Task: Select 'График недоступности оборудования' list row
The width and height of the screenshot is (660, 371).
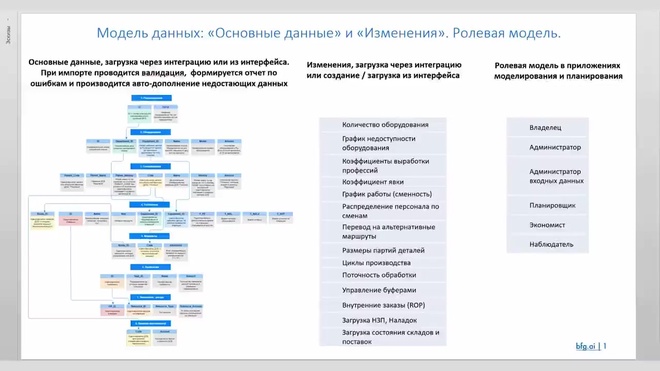Action: [x=383, y=143]
